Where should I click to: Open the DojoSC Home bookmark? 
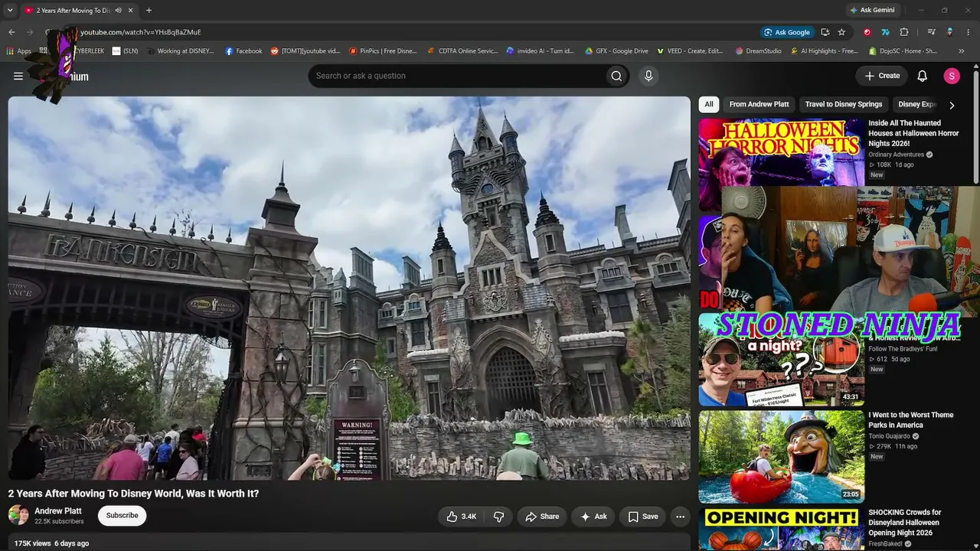click(x=903, y=51)
